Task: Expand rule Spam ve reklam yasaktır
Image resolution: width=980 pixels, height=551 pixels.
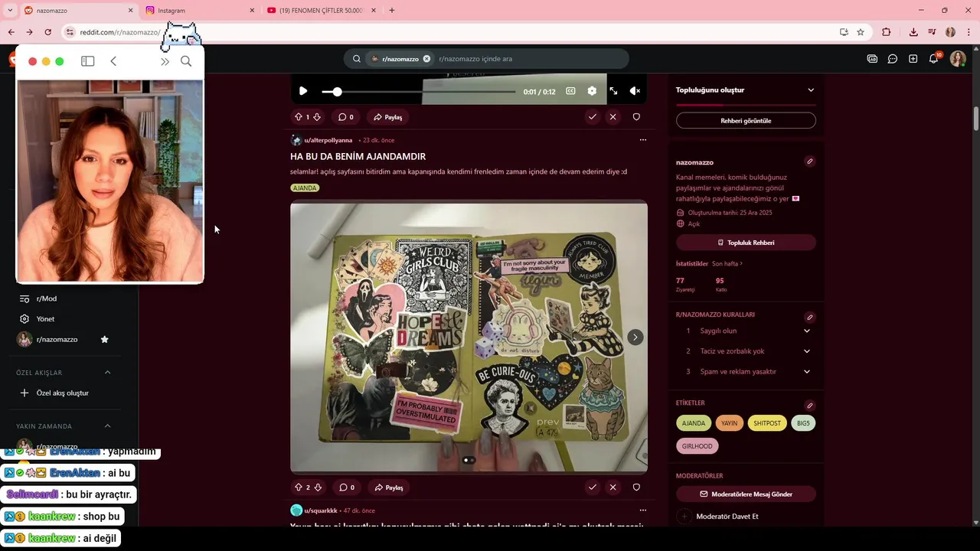Action: pos(746,372)
